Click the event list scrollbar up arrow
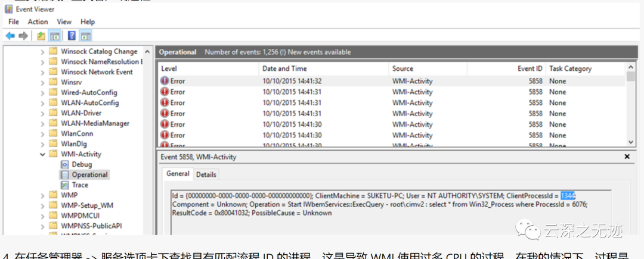 (x=631, y=67)
